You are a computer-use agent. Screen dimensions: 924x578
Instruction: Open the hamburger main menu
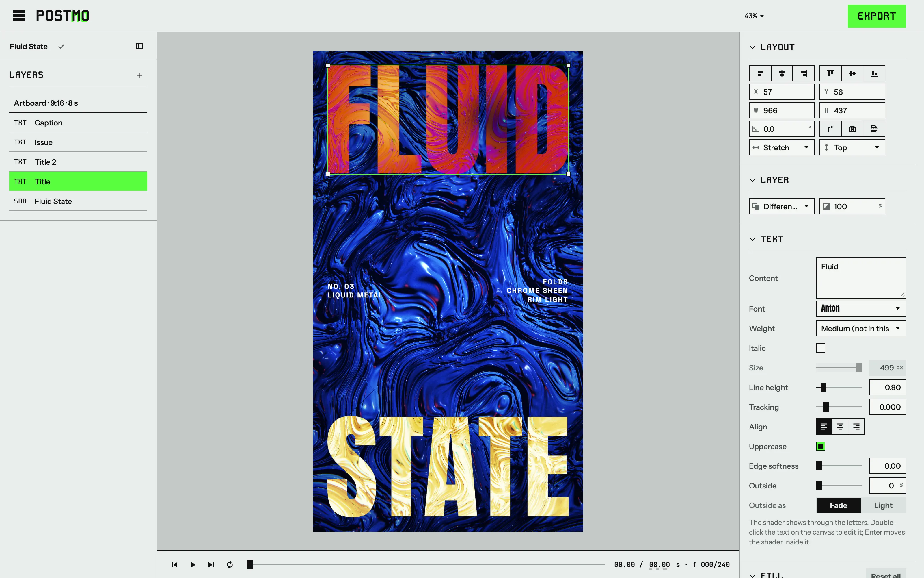(x=19, y=16)
